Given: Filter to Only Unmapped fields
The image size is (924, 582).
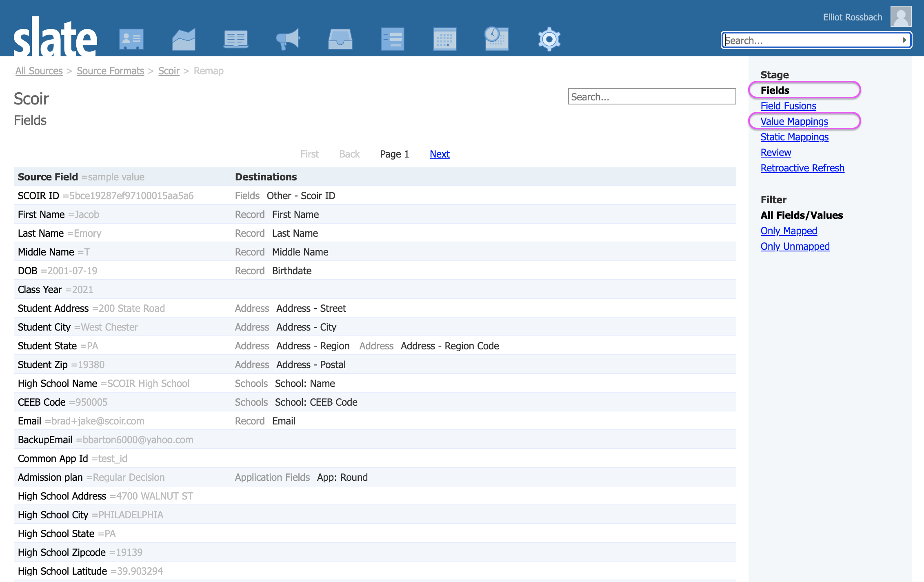Looking at the screenshot, I should (x=795, y=246).
